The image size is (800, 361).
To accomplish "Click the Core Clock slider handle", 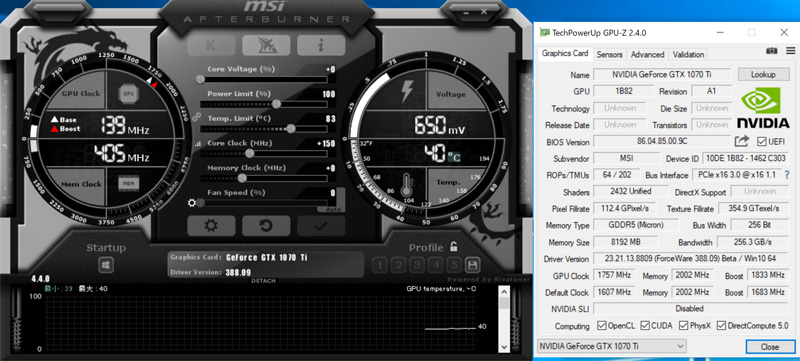I will coord(249,153).
